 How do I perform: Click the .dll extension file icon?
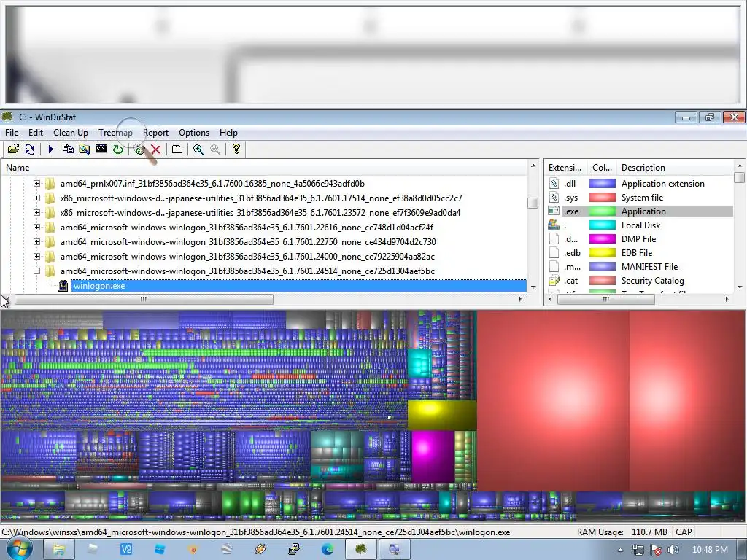click(x=554, y=183)
